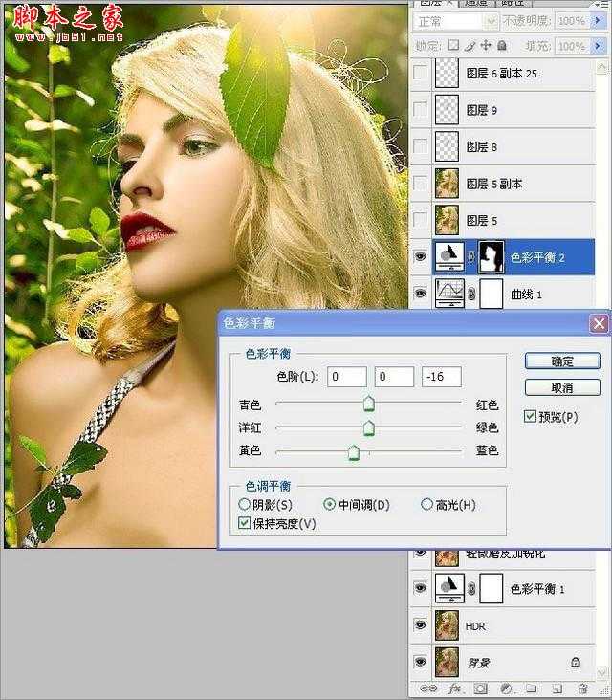Viewport: 612px width, 700px height.
Task: Show the 图层 6 副本 25 layer
Action: coord(420,73)
